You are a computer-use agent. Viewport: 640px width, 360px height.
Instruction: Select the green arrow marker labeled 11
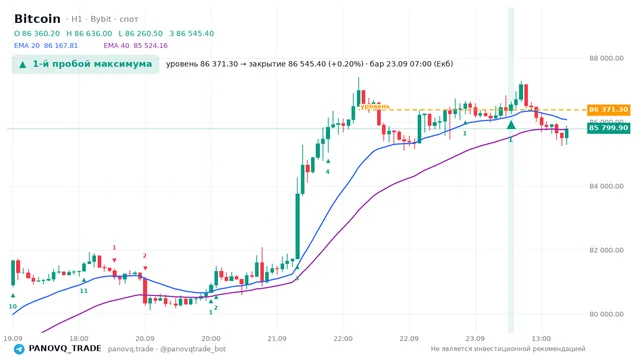tap(84, 280)
